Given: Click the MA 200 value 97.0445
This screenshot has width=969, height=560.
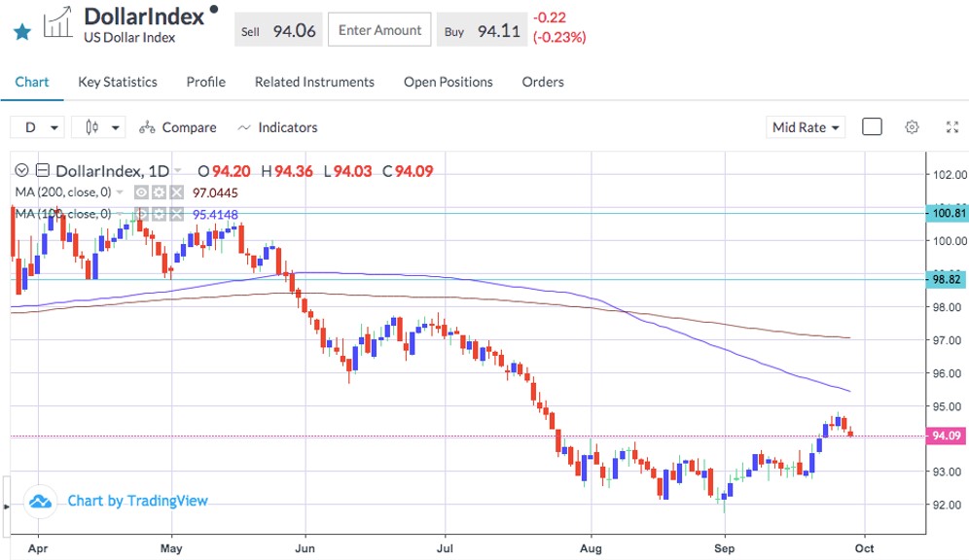Looking at the screenshot, I should pyautogui.click(x=215, y=192).
